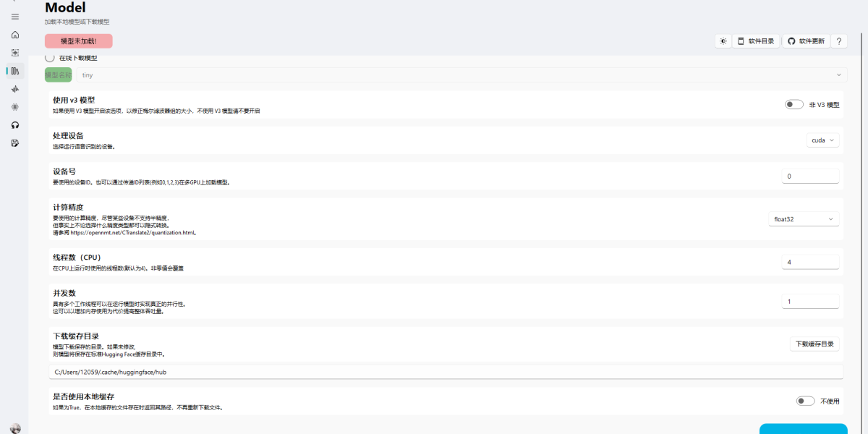Click the question mark help button
868x434 pixels.
pyautogui.click(x=839, y=41)
